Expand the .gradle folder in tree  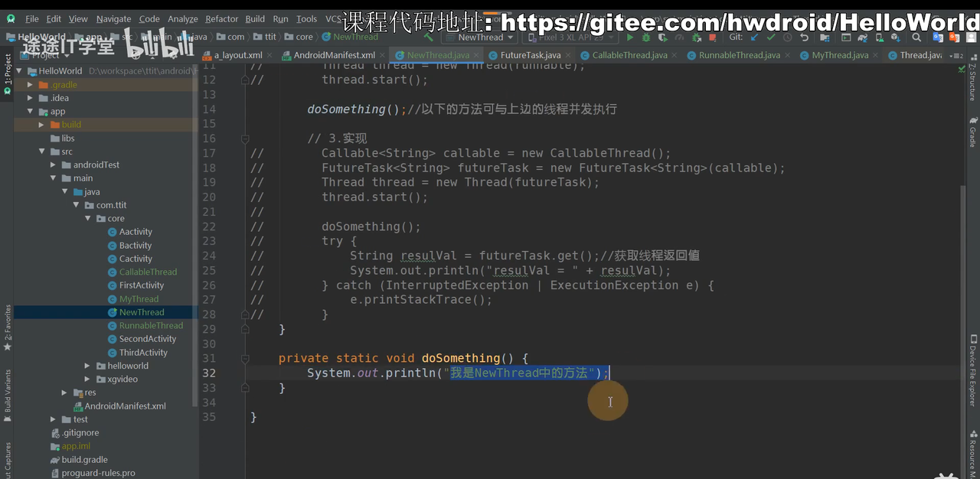click(30, 85)
